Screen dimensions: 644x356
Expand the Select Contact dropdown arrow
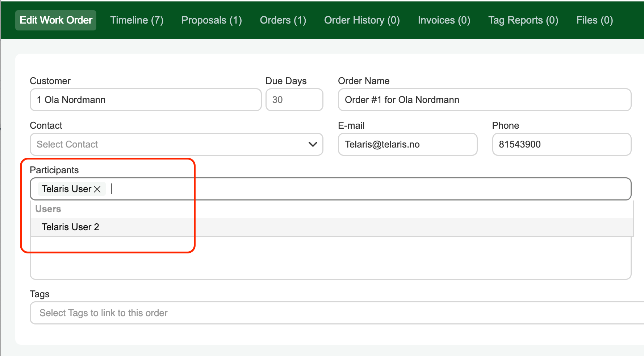[313, 144]
